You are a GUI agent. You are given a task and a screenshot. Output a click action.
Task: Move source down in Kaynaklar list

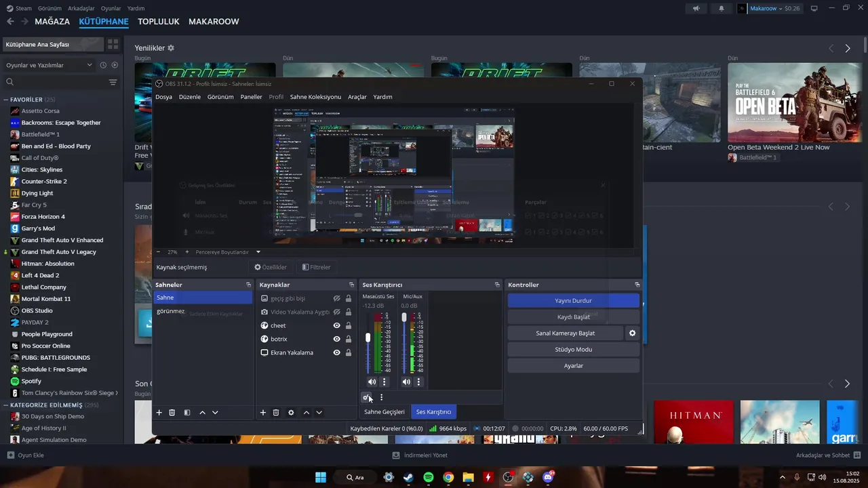pyautogui.click(x=319, y=412)
